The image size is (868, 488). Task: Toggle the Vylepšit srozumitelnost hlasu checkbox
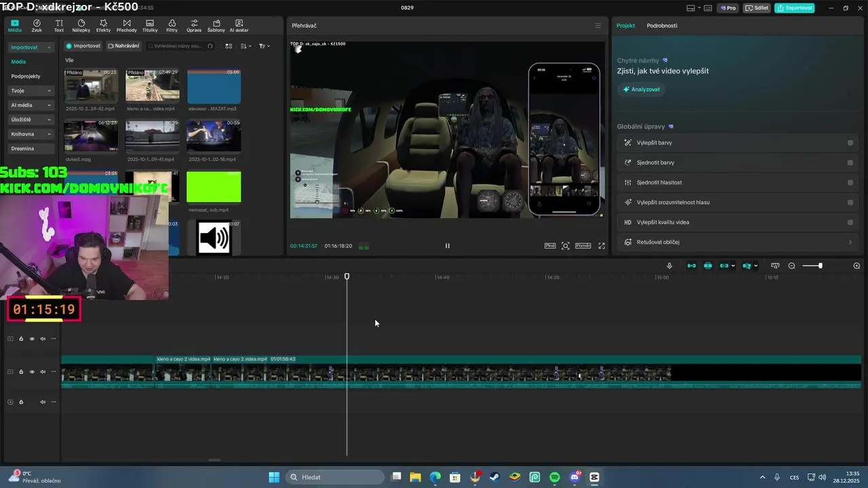[850, 202]
